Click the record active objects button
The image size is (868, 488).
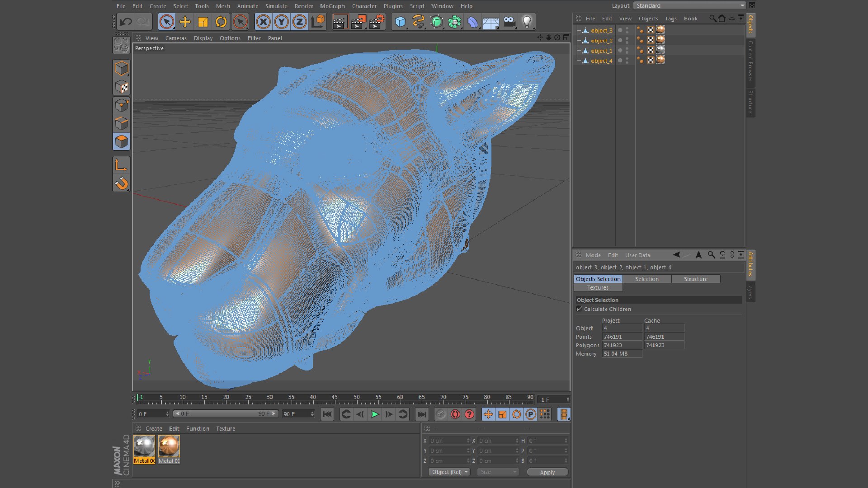click(441, 414)
